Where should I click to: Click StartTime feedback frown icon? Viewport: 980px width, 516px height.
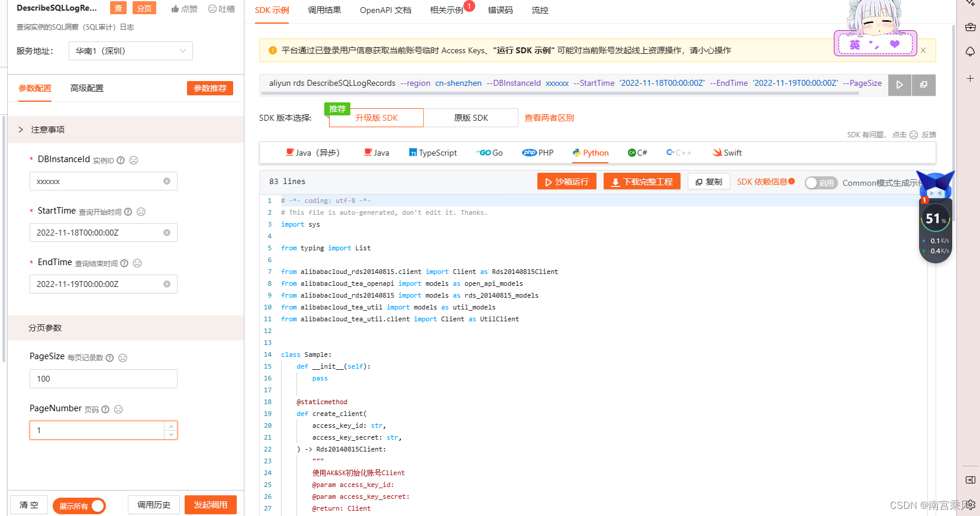tap(141, 212)
